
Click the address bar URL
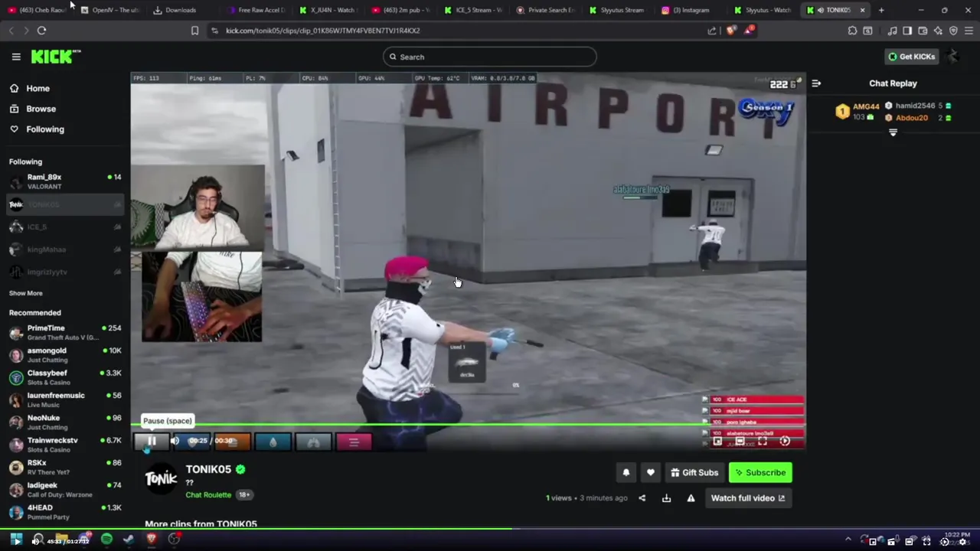click(322, 31)
